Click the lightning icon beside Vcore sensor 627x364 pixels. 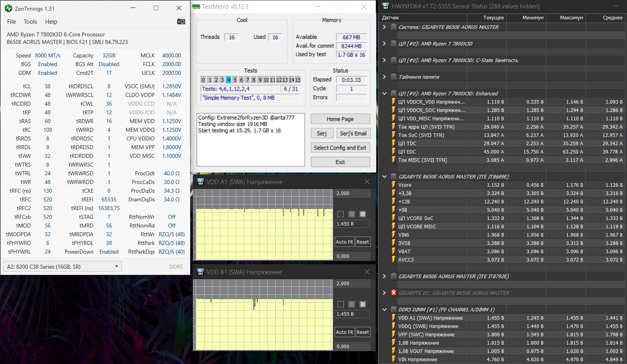click(x=393, y=185)
